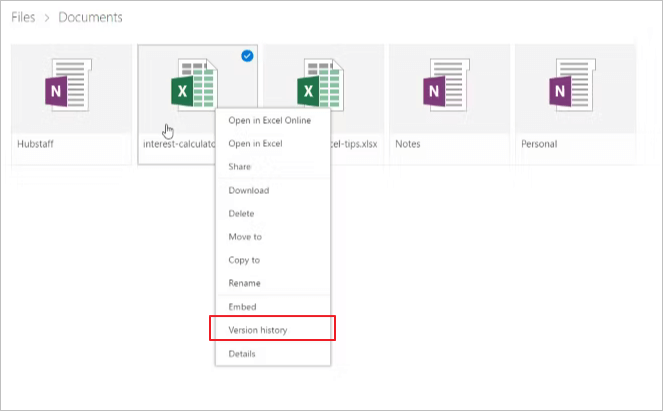The height and width of the screenshot is (411, 663).
Task: Select Share in the context menu
Action: click(240, 167)
